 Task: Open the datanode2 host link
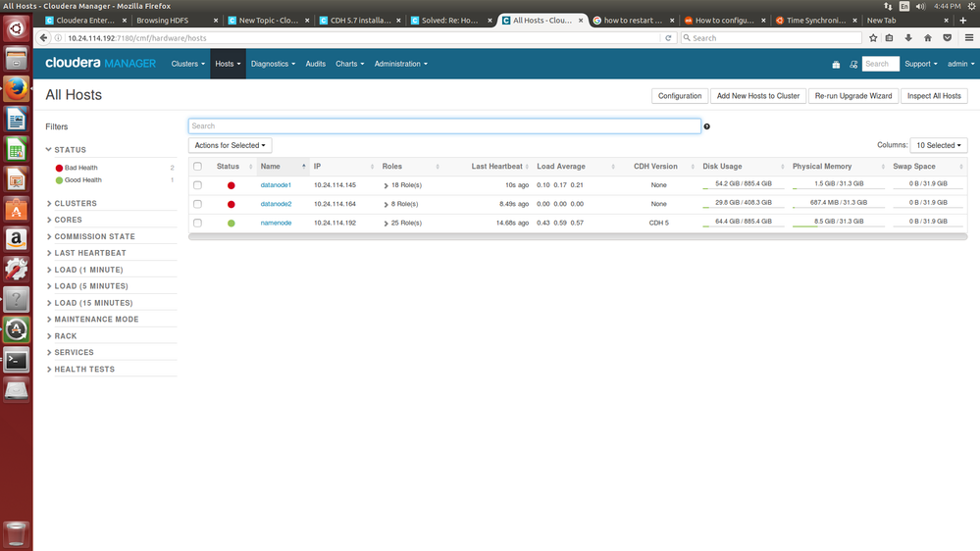pyautogui.click(x=277, y=204)
